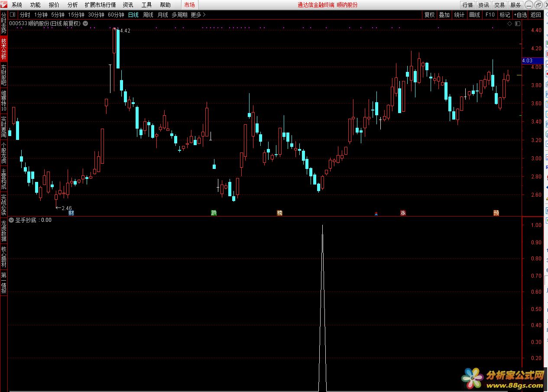Open the 个股龙虎 sidebar tab

(4, 152)
